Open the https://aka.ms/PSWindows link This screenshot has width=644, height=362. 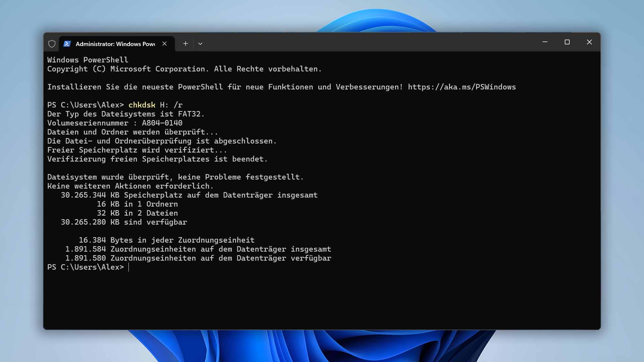462,87
